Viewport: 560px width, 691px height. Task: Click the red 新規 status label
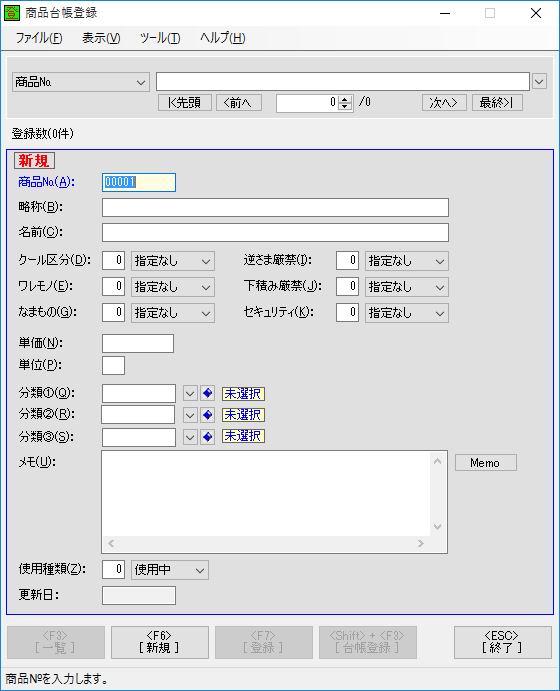pos(34,160)
